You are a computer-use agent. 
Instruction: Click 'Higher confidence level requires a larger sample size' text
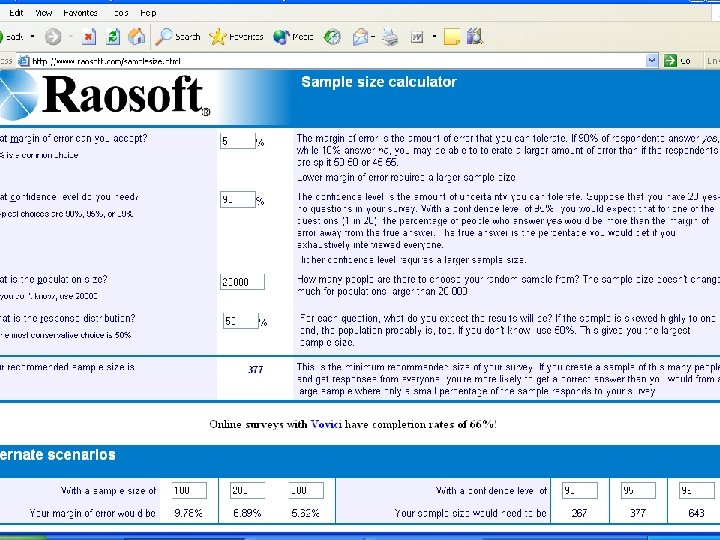(412, 260)
